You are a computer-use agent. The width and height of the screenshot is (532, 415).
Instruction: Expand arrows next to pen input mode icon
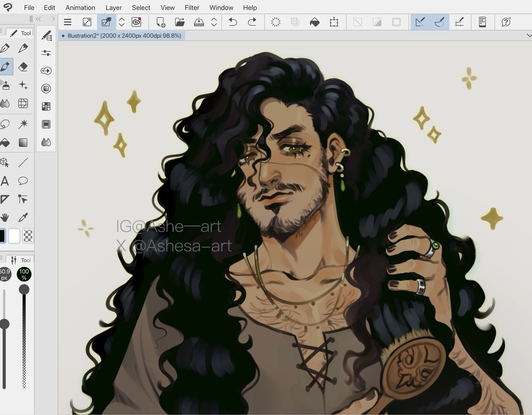(121, 22)
